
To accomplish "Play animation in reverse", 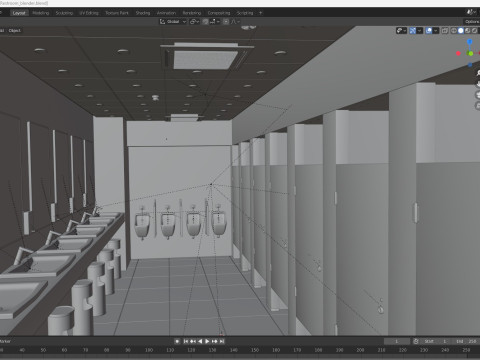I will [200, 341].
